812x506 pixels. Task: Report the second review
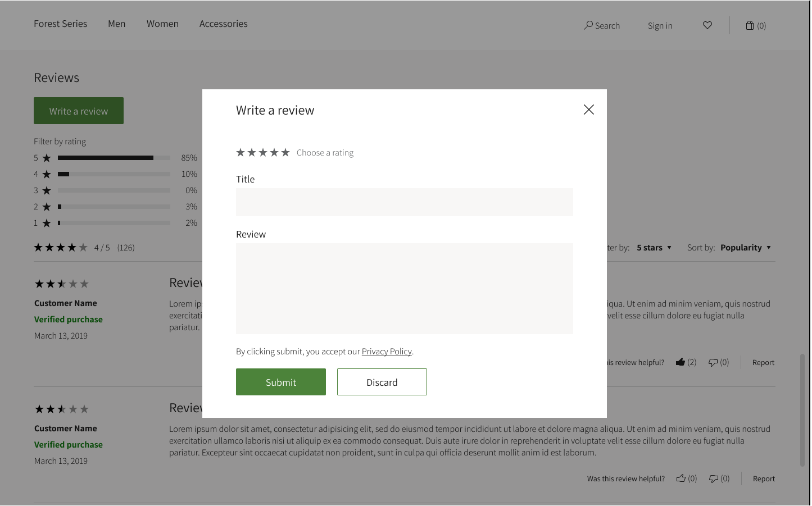763,478
